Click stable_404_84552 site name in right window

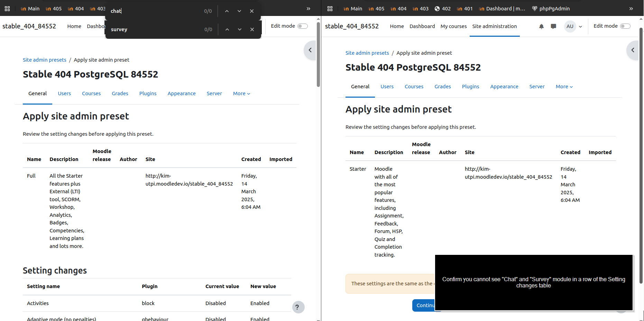click(x=352, y=26)
